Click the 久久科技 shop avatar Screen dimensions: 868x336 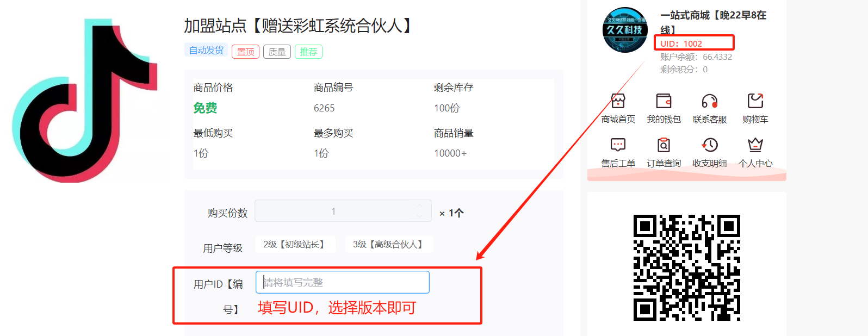(625, 30)
